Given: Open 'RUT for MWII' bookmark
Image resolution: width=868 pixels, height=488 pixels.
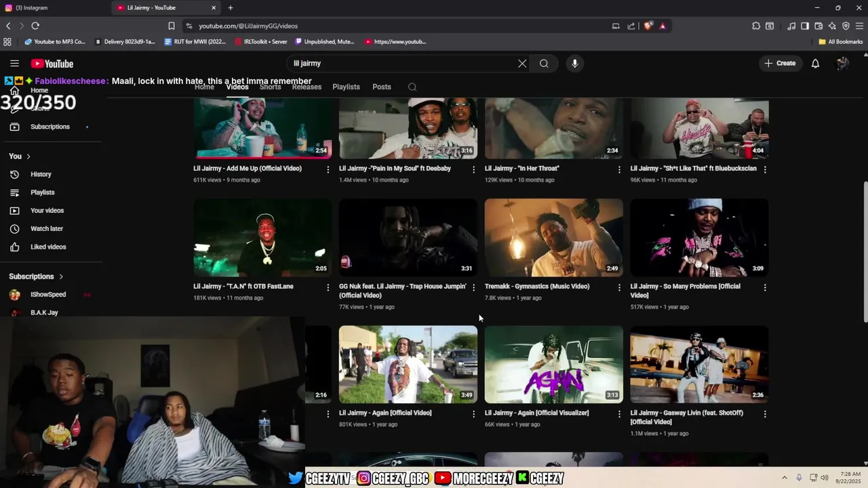Looking at the screenshot, I should click(x=195, y=41).
